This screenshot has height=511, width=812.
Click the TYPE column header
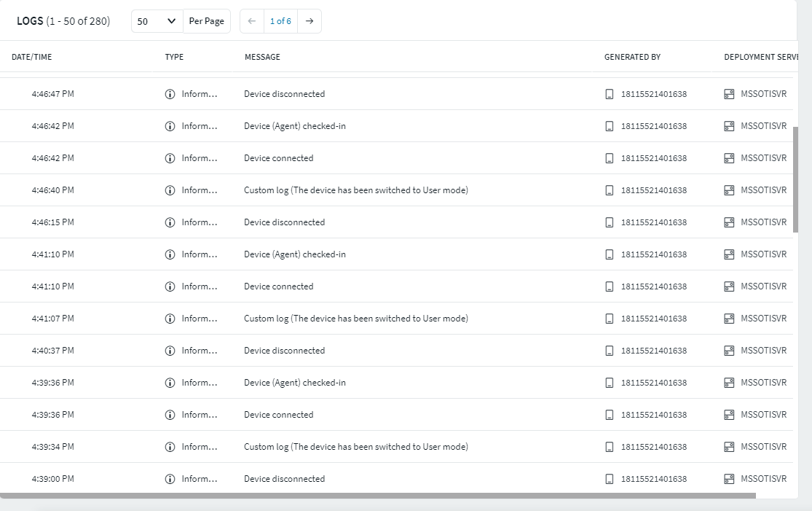[174, 57]
